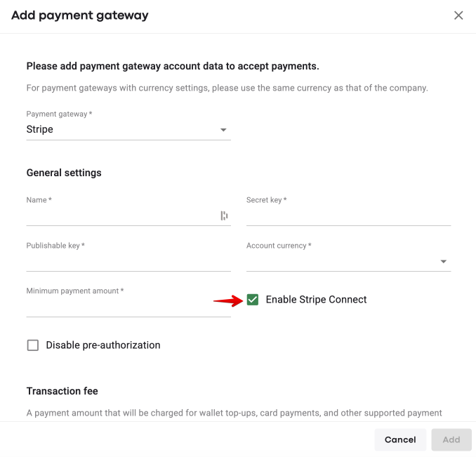The width and height of the screenshot is (476, 457).
Task: Focus the Minimum payment amount field
Action: click(128, 307)
